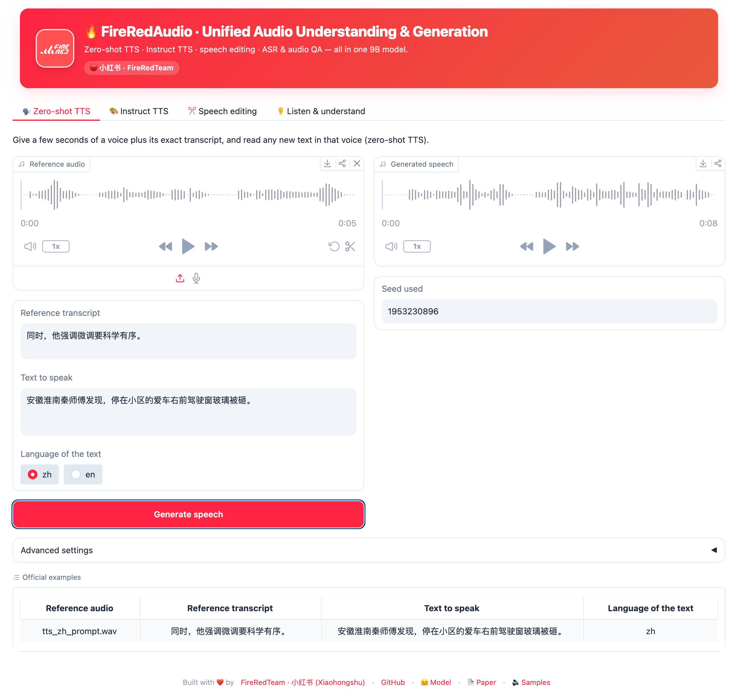Seek within the generated speech waveform

pos(549,194)
